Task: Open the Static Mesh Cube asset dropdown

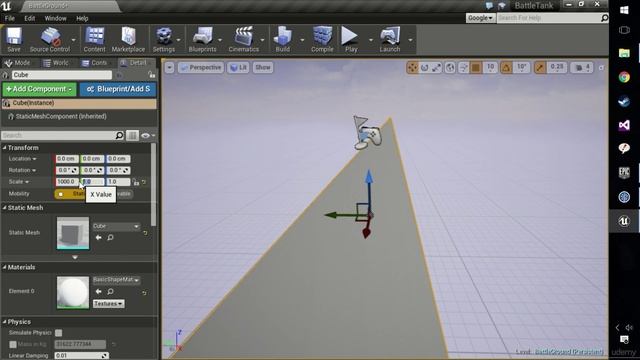Action: tap(116, 226)
